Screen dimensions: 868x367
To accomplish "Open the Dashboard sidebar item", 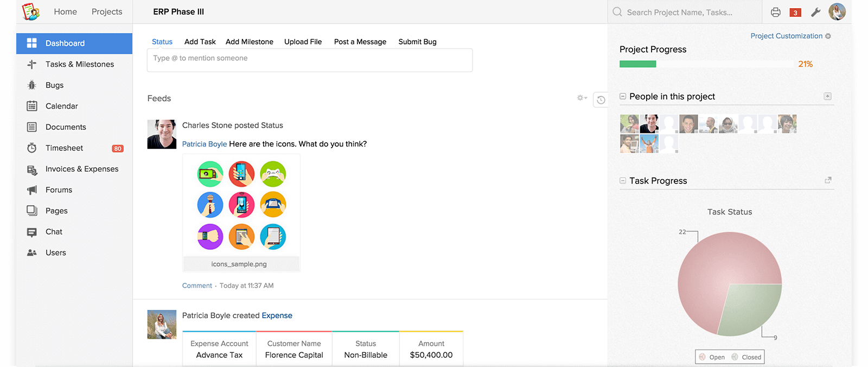I will (74, 43).
